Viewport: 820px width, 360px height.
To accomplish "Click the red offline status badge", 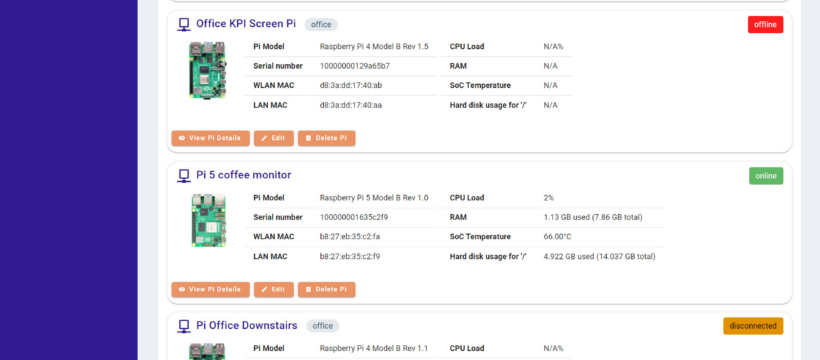I will pos(766,25).
